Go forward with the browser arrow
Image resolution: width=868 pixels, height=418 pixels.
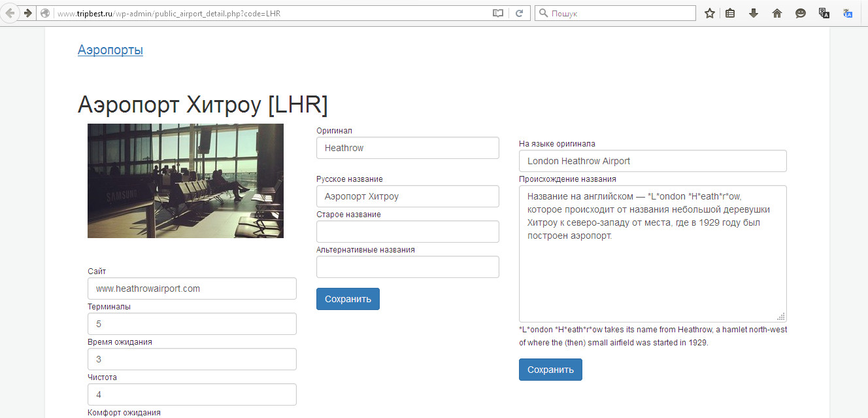coord(28,13)
